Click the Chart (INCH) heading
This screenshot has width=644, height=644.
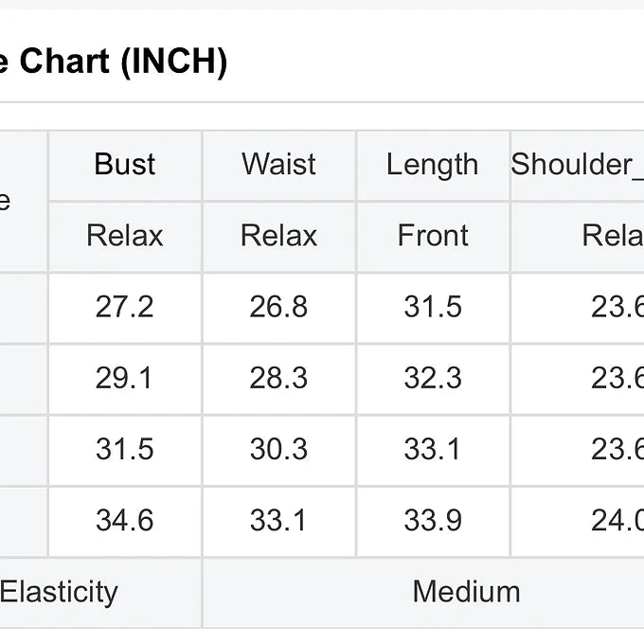click(x=123, y=62)
